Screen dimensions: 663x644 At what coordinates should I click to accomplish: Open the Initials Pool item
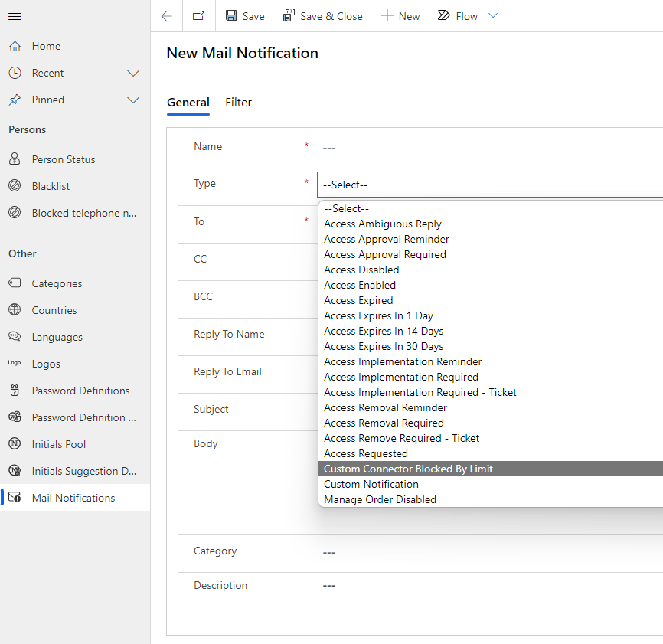tap(58, 444)
